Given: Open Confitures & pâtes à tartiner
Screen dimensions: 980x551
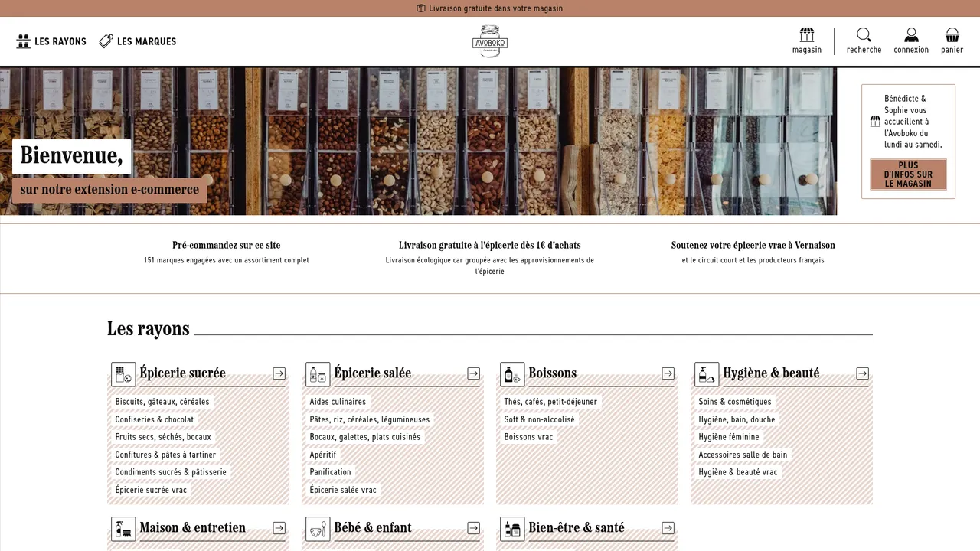Looking at the screenshot, I should point(166,455).
